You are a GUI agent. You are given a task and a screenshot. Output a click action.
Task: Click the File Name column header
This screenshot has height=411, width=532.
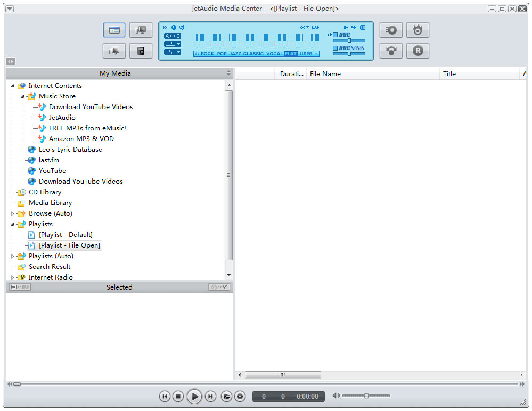point(325,73)
